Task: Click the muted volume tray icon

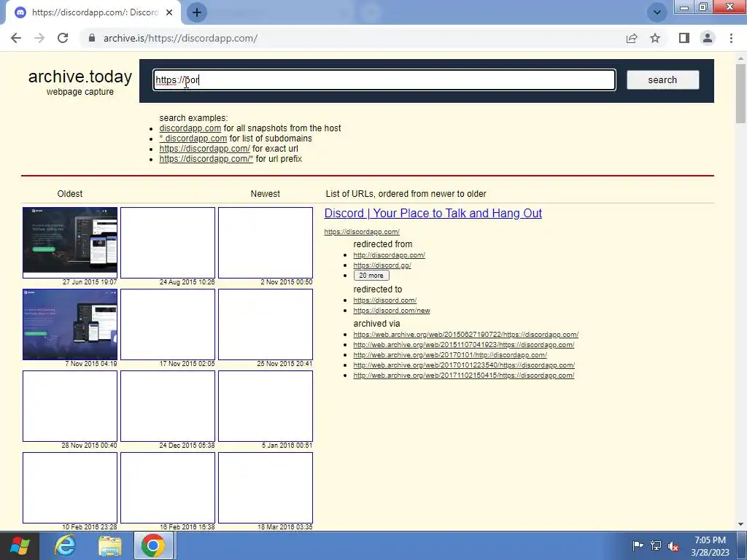Action: [x=673, y=546]
